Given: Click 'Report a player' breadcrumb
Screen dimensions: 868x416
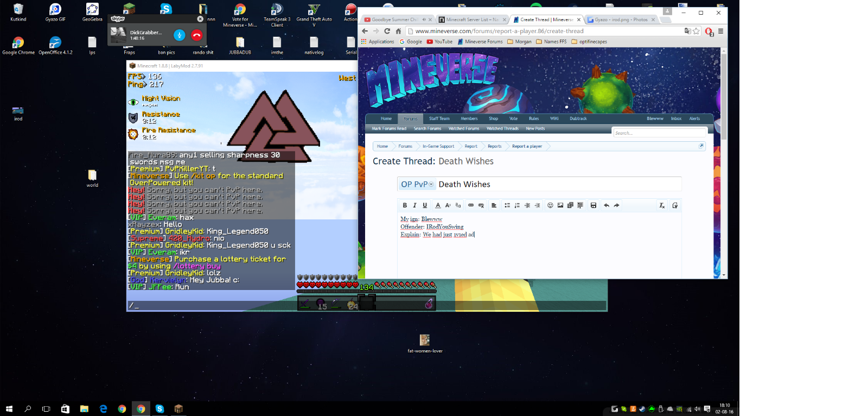Looking at the screenshot, I should [x=527, y=146].
